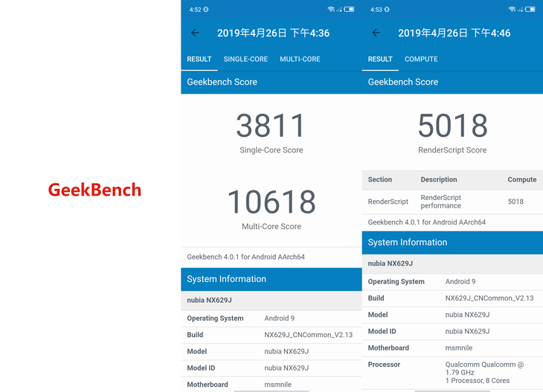
Task: Tap the 3811 single-core score
Action: [271, 126]
